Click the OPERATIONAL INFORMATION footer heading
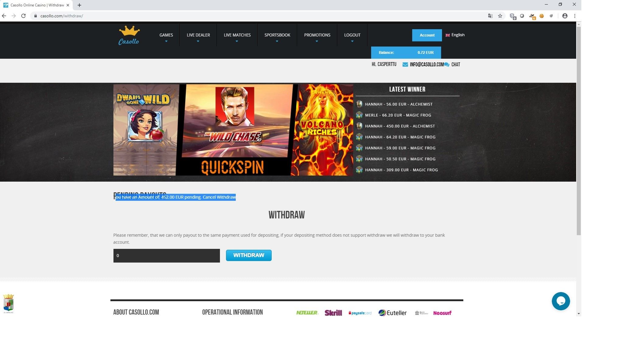 tap(232, 312)
